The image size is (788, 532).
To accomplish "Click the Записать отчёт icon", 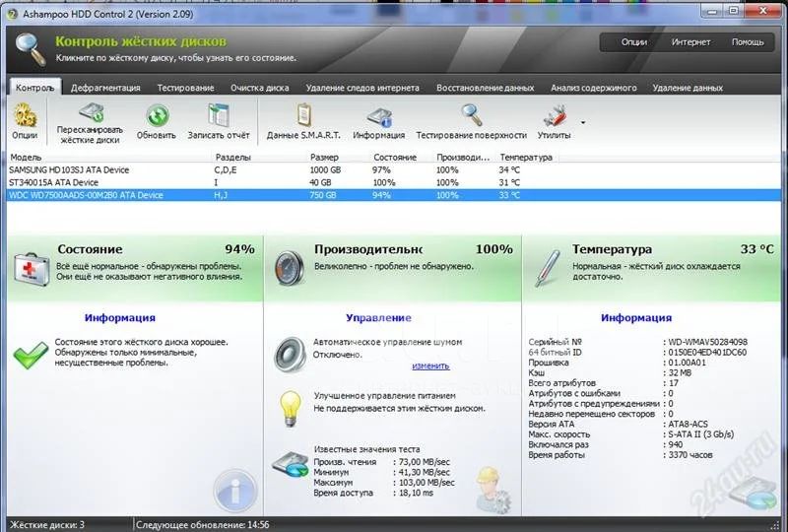I will [x=219, y=115].
